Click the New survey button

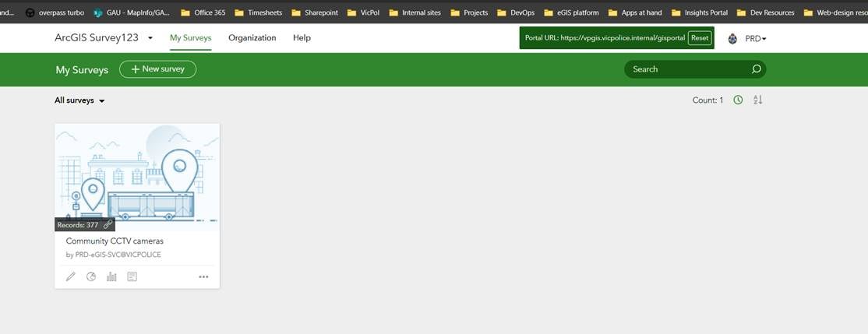[x=157, y=69]
